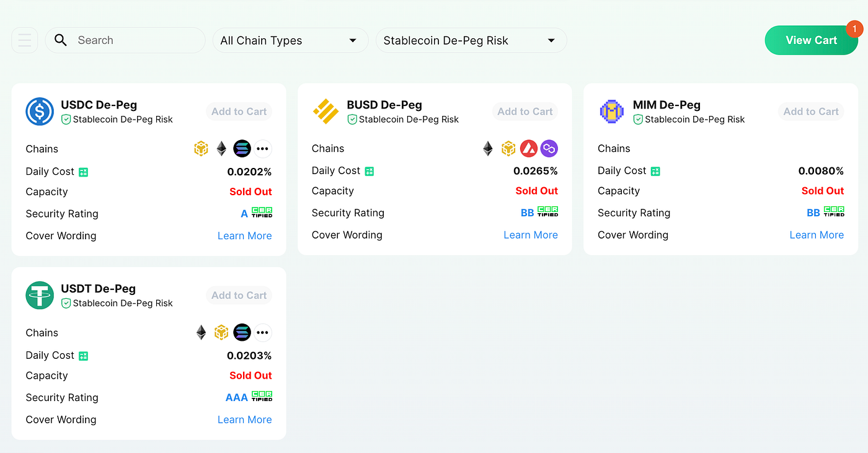868x453 pixels.
Task: Click Solana chain icon in USDT card
Action: click(242, 333)
